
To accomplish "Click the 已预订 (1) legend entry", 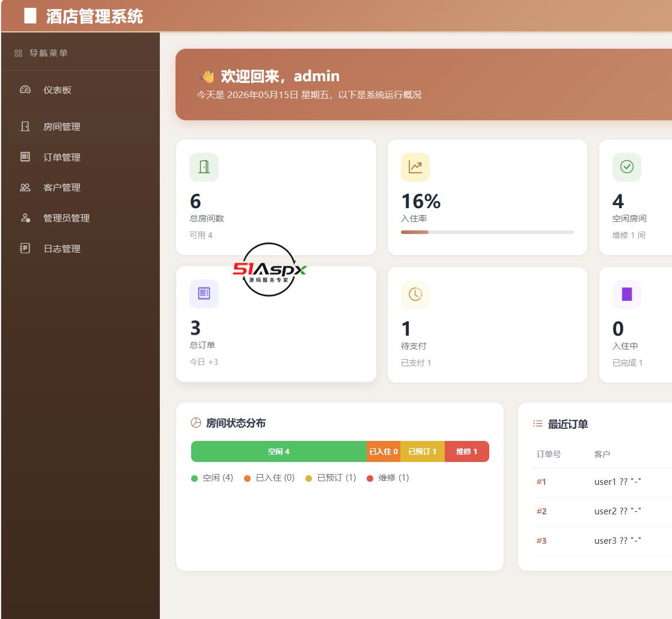I will (331, 478).
